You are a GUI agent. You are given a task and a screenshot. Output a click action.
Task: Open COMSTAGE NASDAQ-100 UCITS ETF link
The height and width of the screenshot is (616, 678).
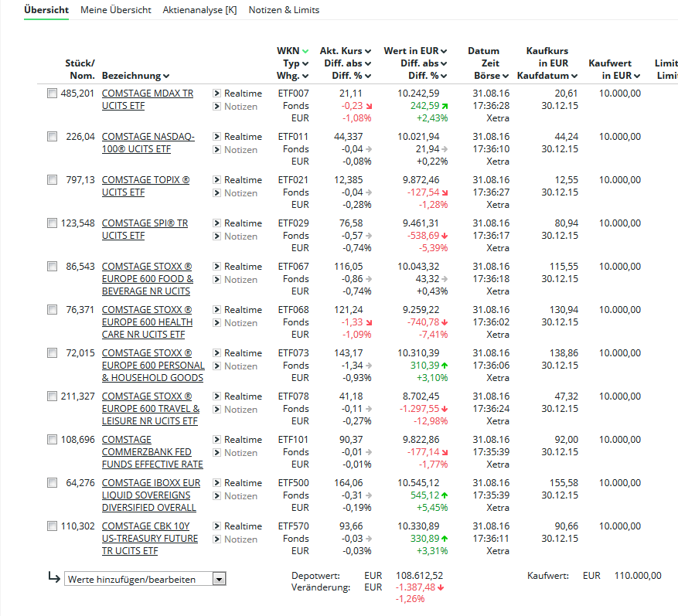(x=148, y=143)
